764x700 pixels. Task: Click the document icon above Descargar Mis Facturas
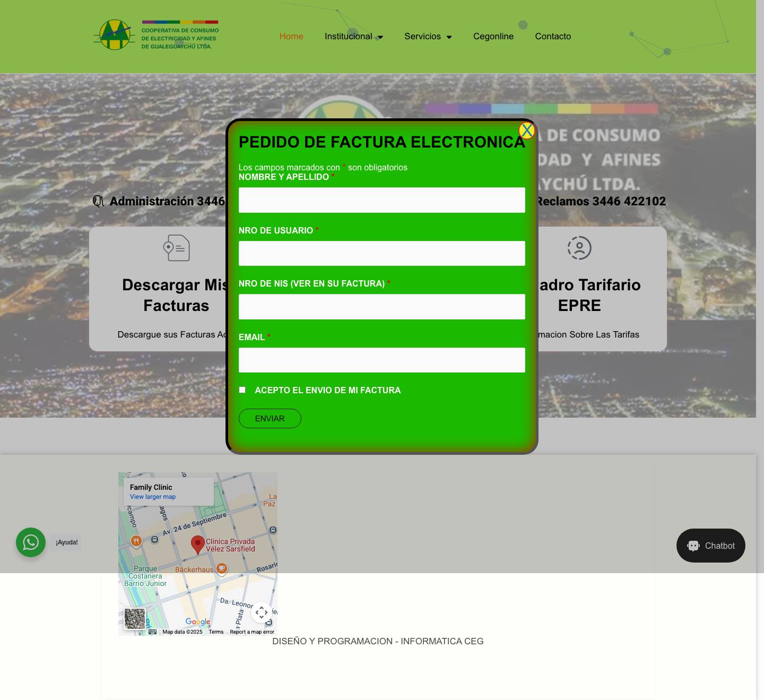click(176, 248)
